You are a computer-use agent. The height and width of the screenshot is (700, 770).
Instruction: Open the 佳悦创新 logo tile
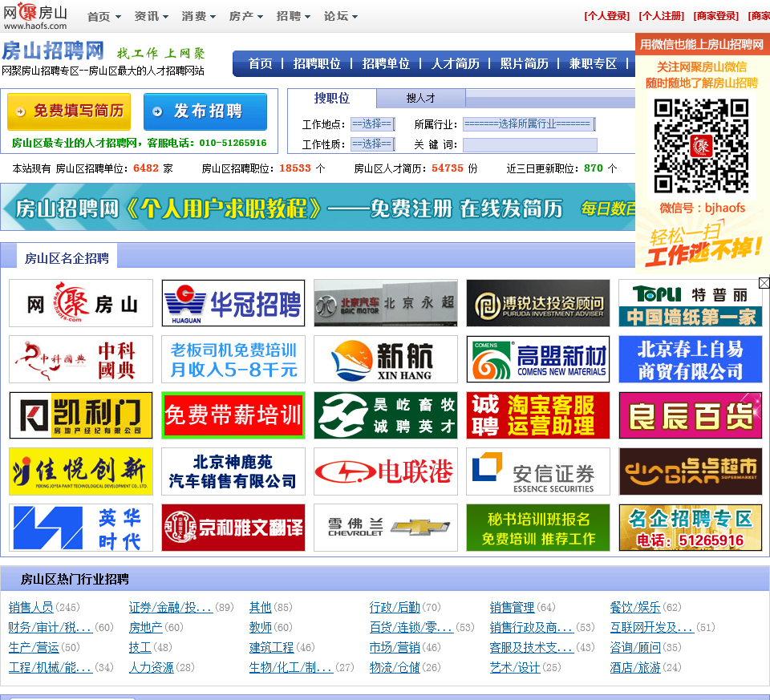(x=81, y=471)
